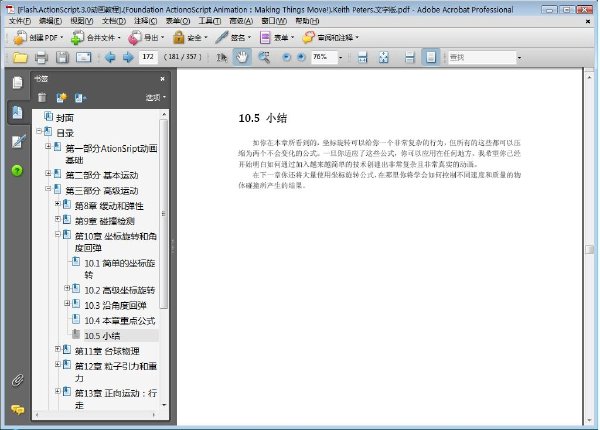Click the expand current bookmark icon
The width and height of the screenshot is (600, 430).
[80, 98]
